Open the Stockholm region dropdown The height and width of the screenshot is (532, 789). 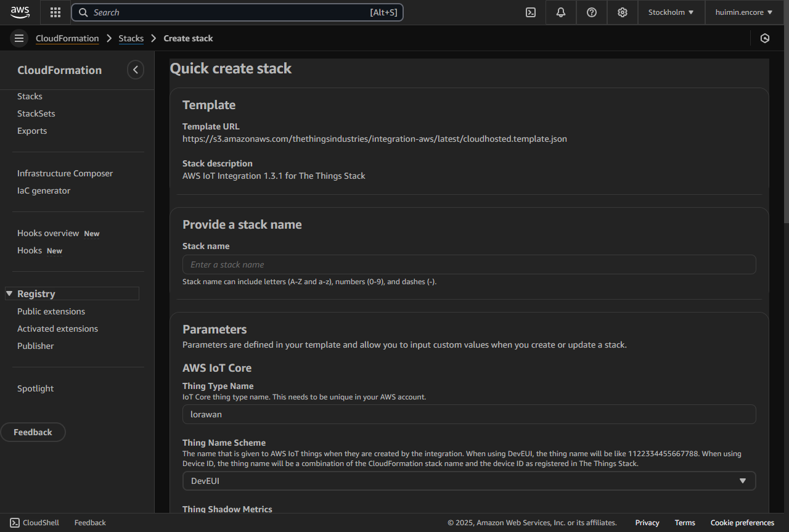[x=671, y=12]
